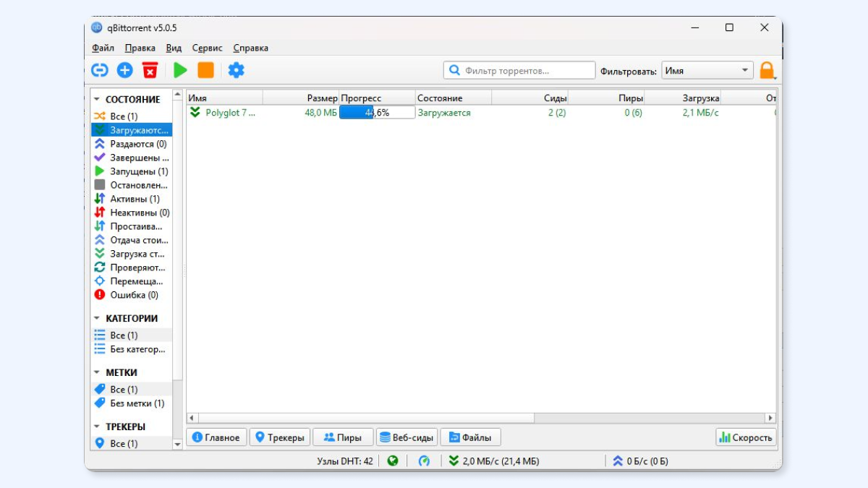Click the red delete torrent icon
This screenshot has height=488, width=868.
click(x=150, y=70)
